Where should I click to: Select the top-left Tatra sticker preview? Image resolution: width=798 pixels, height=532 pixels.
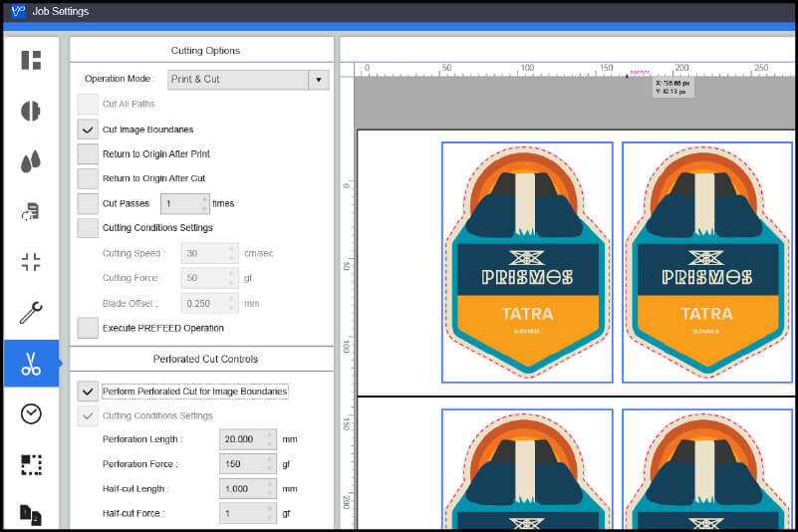click(527, 263)
